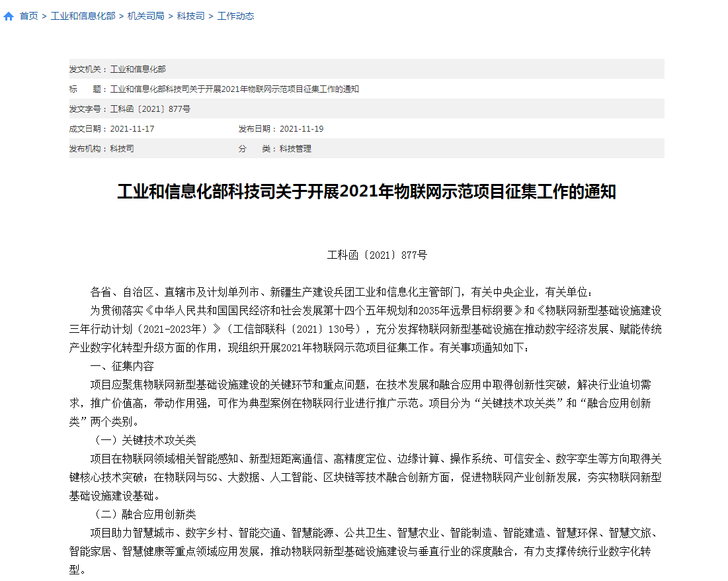Image resolution: width=728 pixels, height=581 pixels.
Task: Click the 发布日期 value 2021-11-19
Action: pyautogui.click(x=302, y=129)
